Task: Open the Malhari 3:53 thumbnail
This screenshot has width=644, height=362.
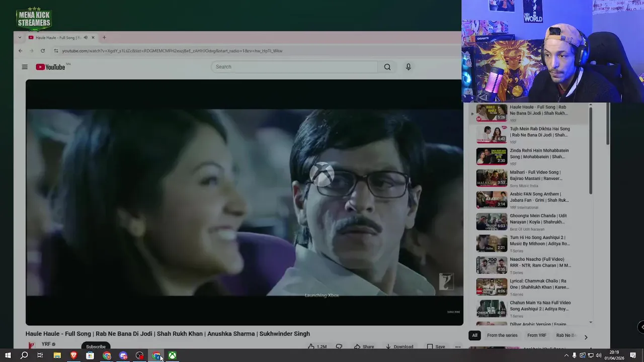Action: (x=492, y=177)
